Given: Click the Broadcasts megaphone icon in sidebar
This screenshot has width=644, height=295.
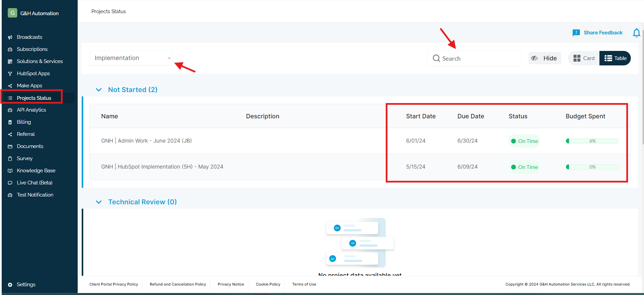Looking at the screenshot, I should click(10, 37).
